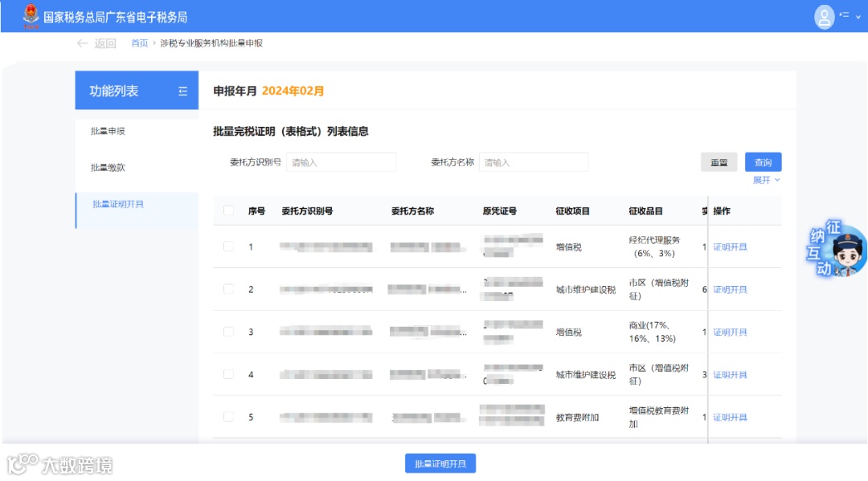Click the back arrow next to 返回

(x=82, y=43)
